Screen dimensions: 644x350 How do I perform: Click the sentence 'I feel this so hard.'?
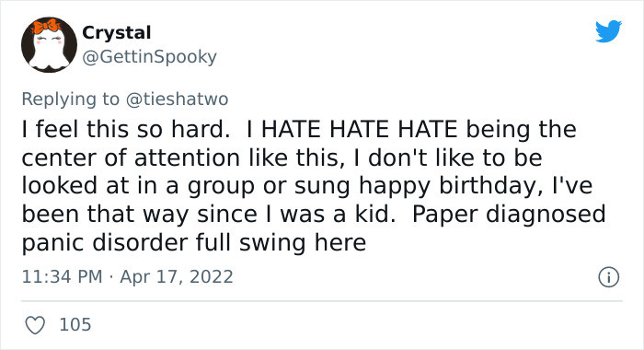click(x=126, y=129)
